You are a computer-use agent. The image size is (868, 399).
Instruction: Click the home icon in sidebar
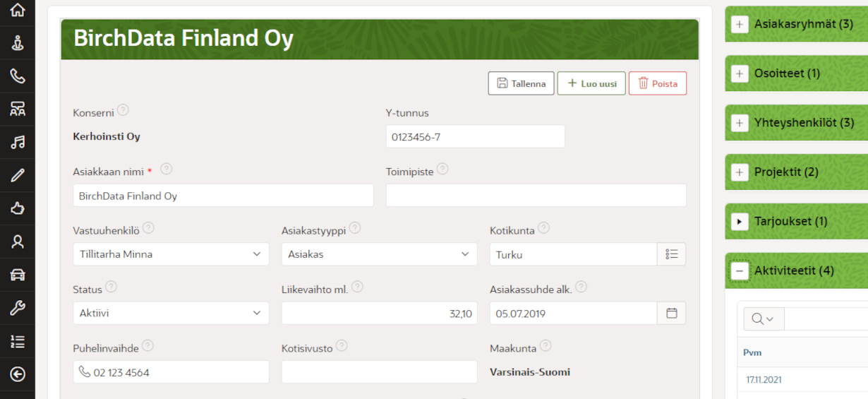[x=18, y=10]
